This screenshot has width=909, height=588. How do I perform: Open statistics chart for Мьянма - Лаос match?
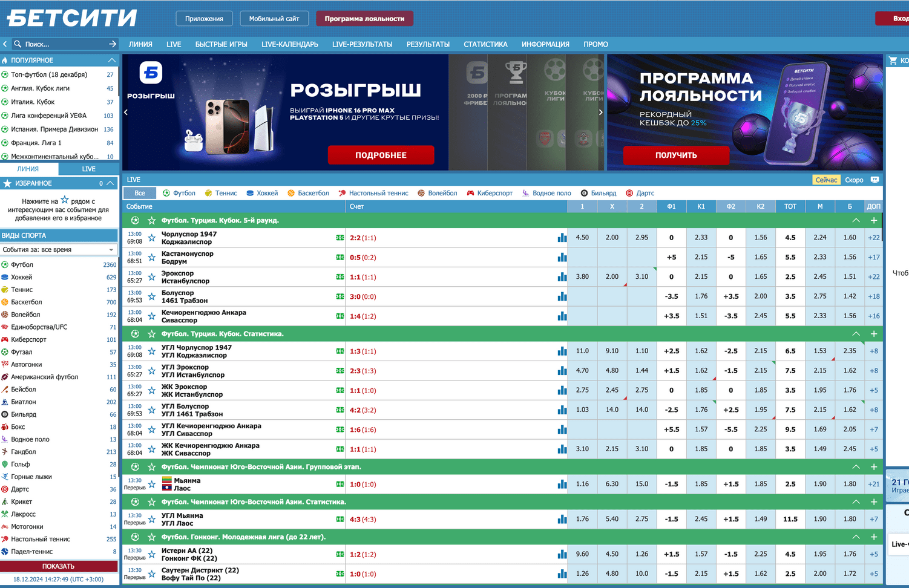[562, 484]
